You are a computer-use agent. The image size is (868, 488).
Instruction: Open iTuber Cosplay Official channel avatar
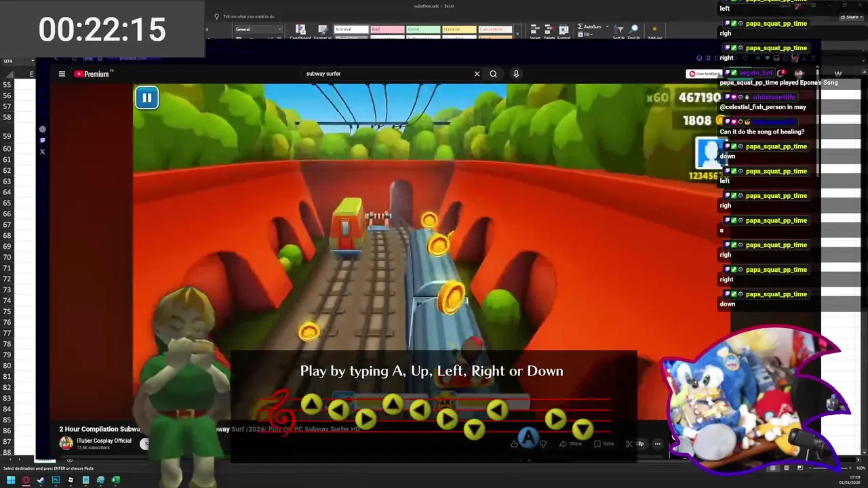click(66, 443)
